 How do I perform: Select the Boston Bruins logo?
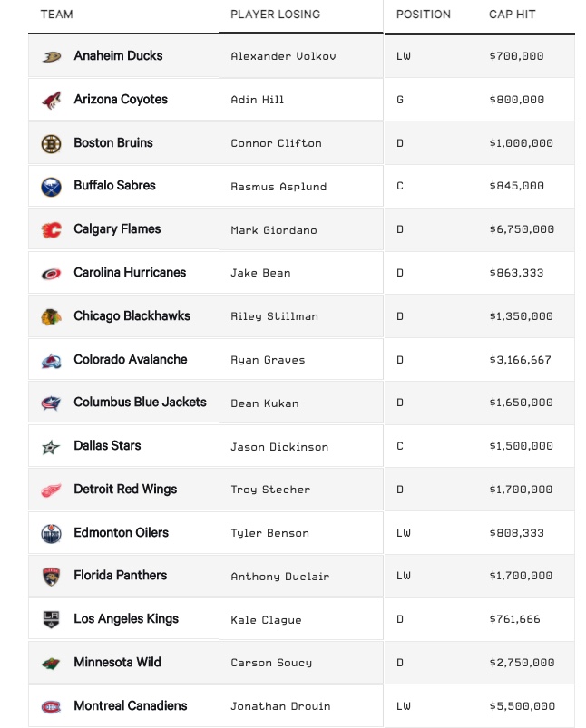point(51,144)
